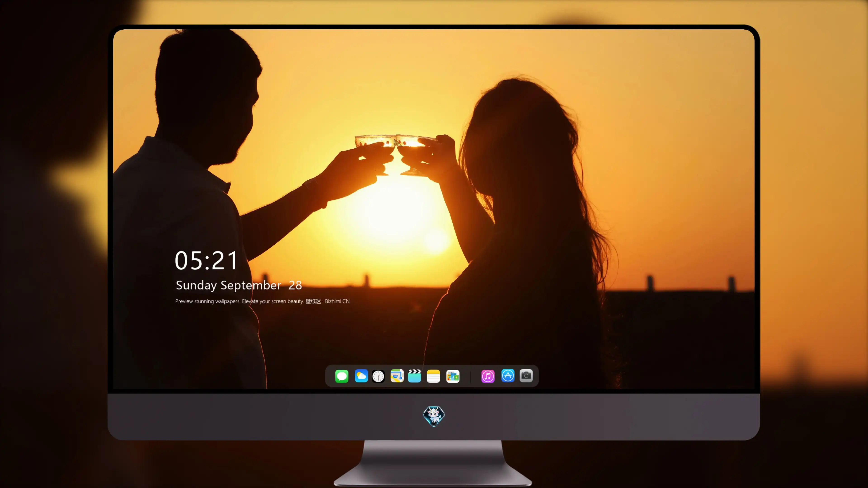Open the Videos clapperboard app icon
Viewport: 868px width, 488px height.
pos(415,376)
